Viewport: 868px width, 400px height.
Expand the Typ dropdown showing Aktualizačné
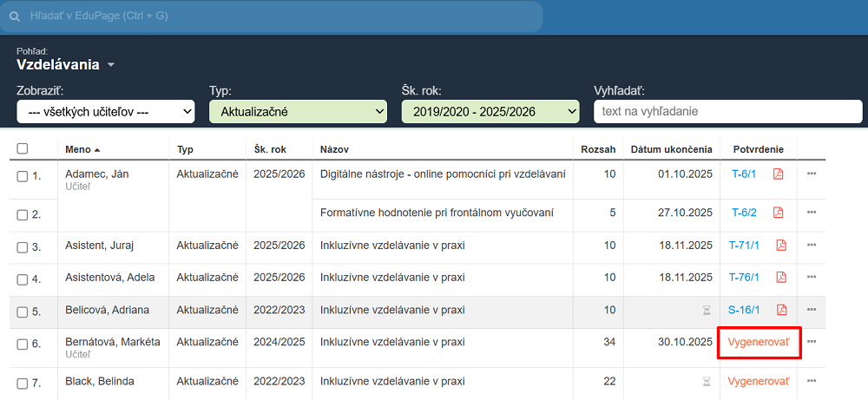(298, 111)
